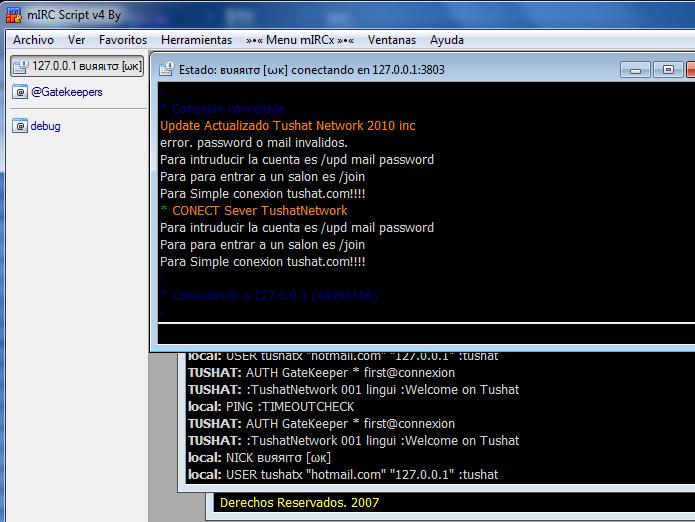This screenshot has height=522, width=695.
Task: Click the Estado window title icon
Action: click(167, 69)
